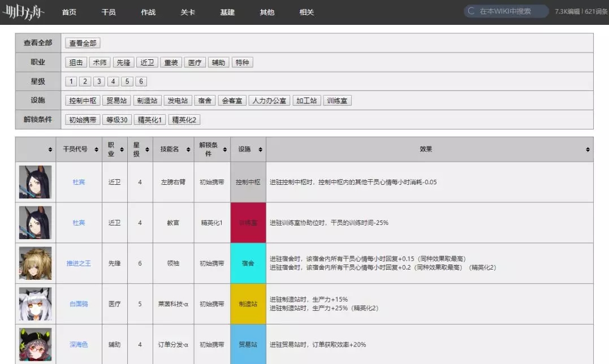Image resolution: width=609 pixels, height=364 pixels.
Task: Filter by 制造站 facility button
Action: coord(147,101)
